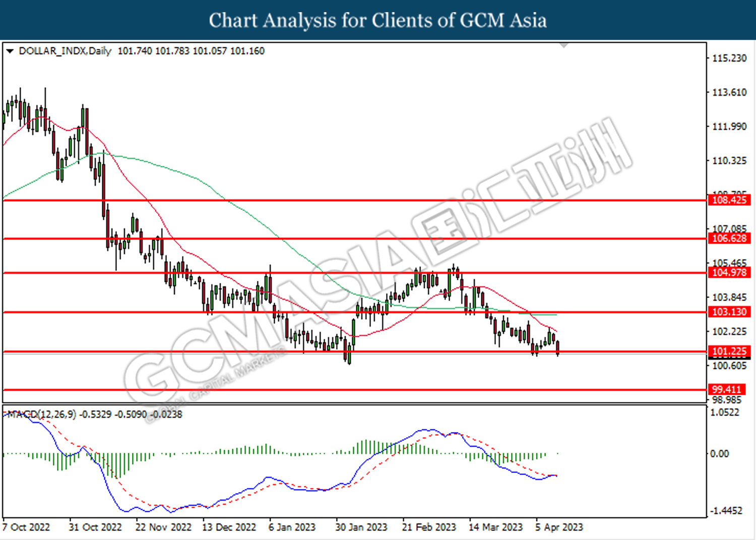The height and width of the screenshot is (540, 756).
Task: Click the 103.845 price axis value
Action: 729,297
